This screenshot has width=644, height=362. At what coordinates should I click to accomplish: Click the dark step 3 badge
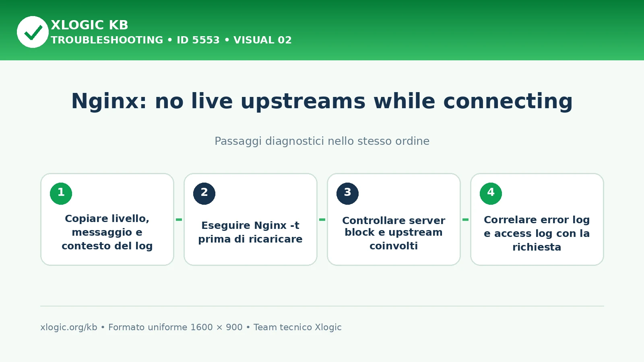347,193
